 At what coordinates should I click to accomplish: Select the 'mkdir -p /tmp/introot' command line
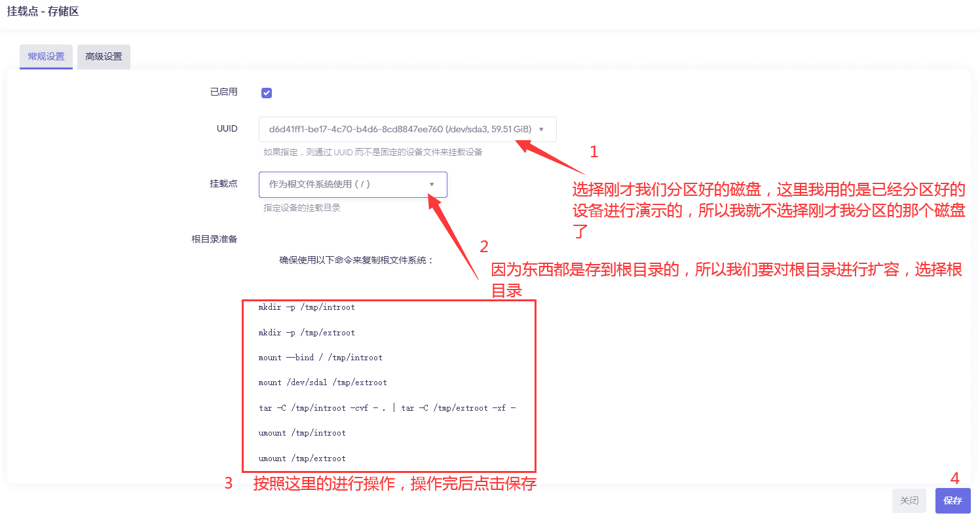(307, 307)
